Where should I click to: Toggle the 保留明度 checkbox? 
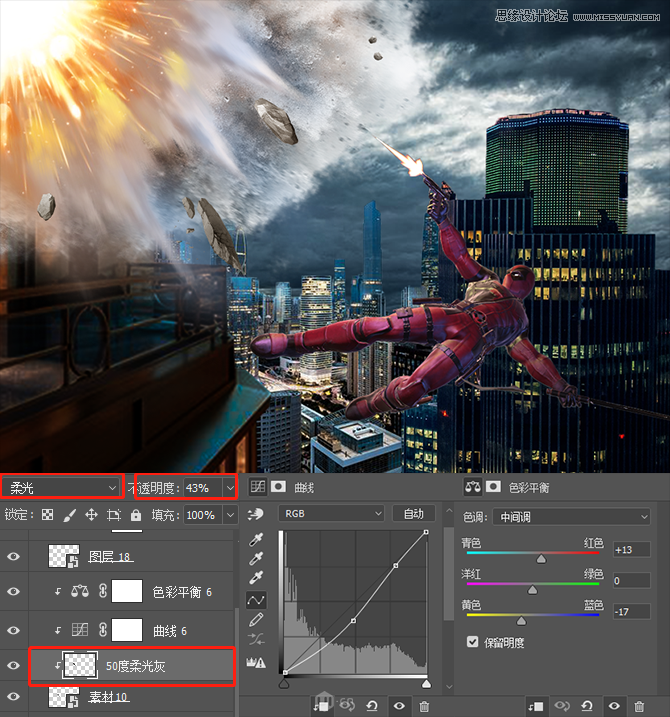[472, 642]
